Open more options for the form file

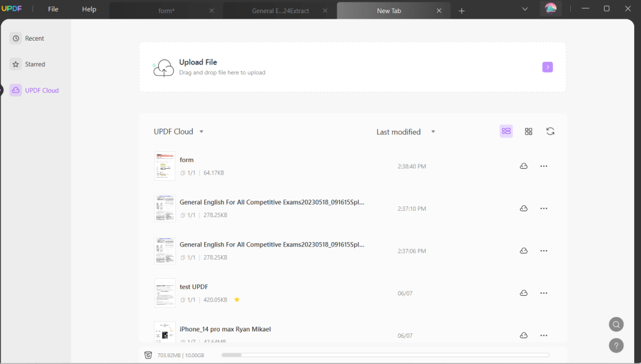(x=544, y=166)
